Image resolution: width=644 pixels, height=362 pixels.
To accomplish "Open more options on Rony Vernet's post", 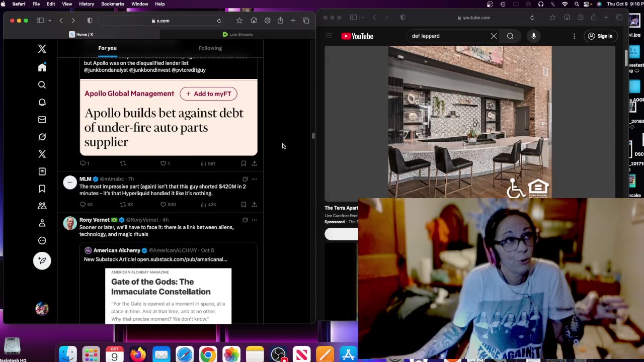I will pos(254,220).
